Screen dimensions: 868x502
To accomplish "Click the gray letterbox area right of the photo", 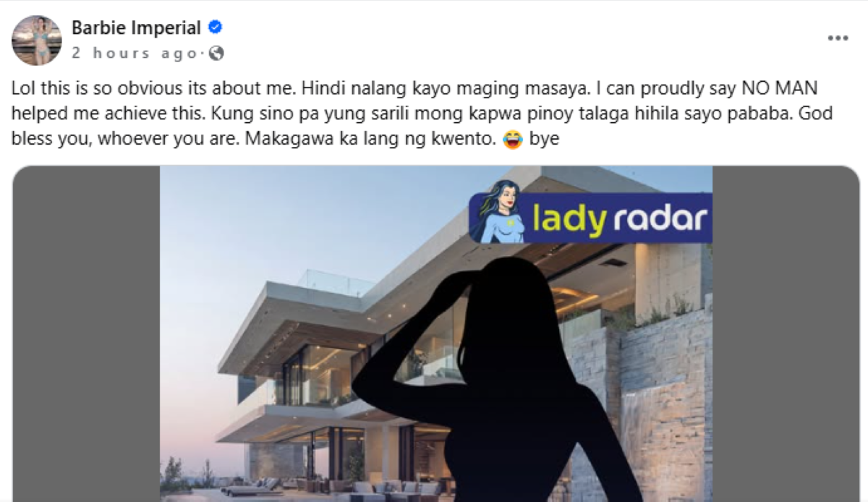I will click(x=786, y=334).
